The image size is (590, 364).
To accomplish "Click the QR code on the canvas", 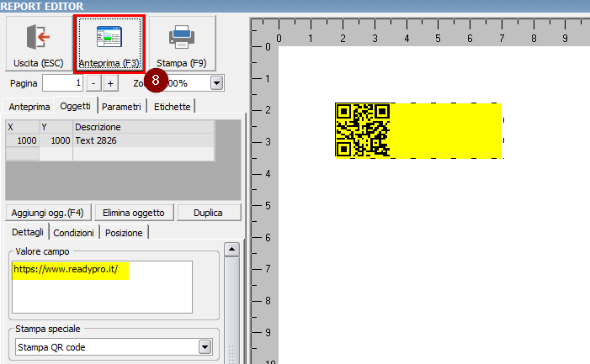I will point(363,130).
